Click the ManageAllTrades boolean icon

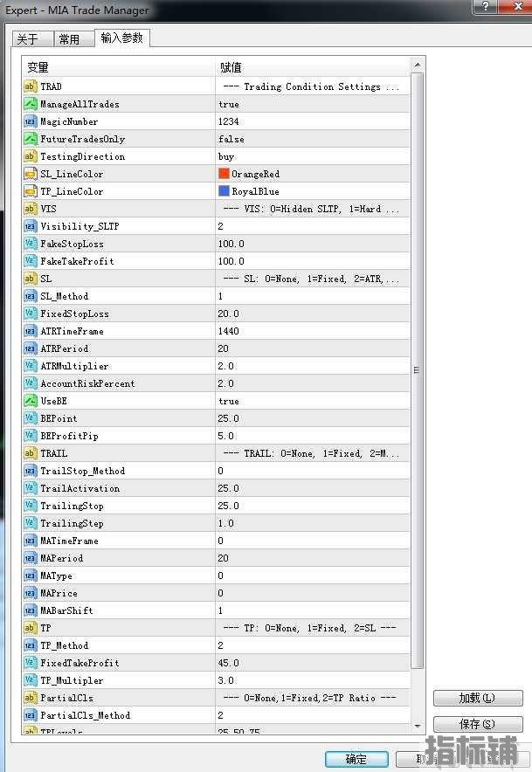30,104
